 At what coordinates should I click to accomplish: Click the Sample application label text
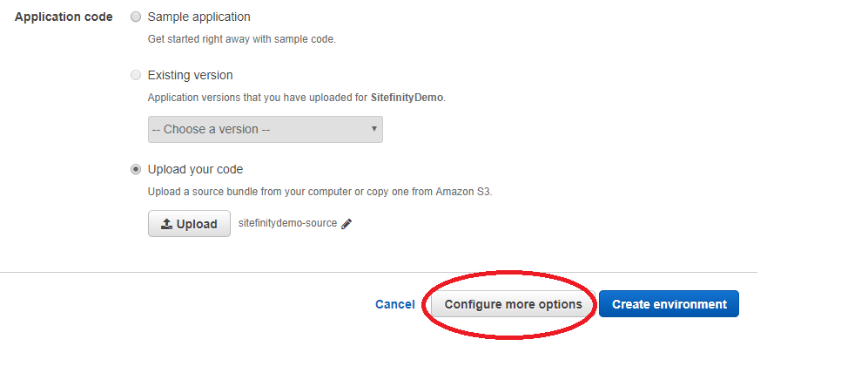click(x=198, y=17)
